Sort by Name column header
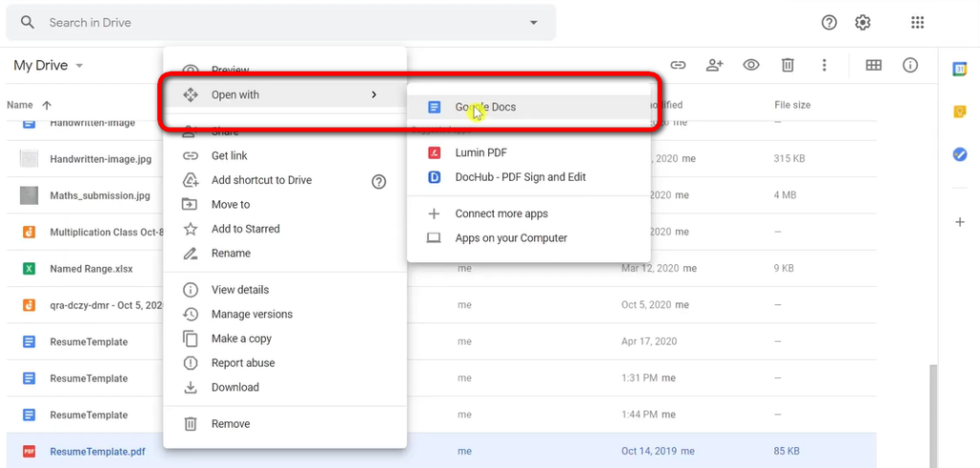The width and height of the screenshot is (980, 468). (x=20, y=105)
